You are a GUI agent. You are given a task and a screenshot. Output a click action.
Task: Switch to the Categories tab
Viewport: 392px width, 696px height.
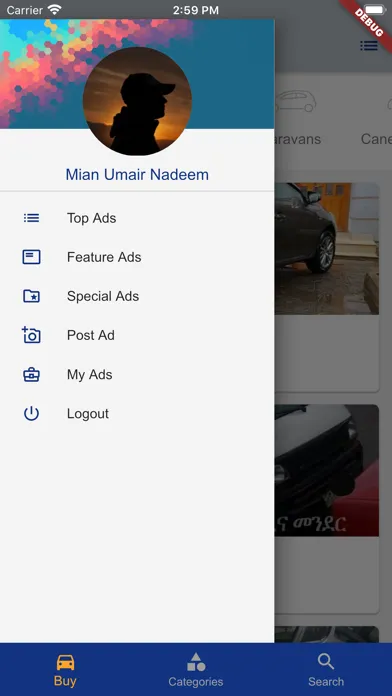point(196,670)
